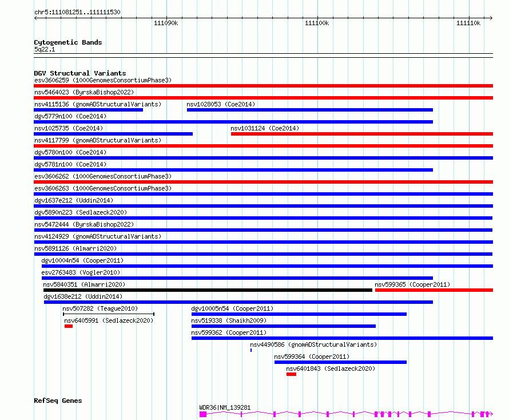Click the red nsv1031124 variant bar
509x420 pixels.
click(x=362, y=134)
